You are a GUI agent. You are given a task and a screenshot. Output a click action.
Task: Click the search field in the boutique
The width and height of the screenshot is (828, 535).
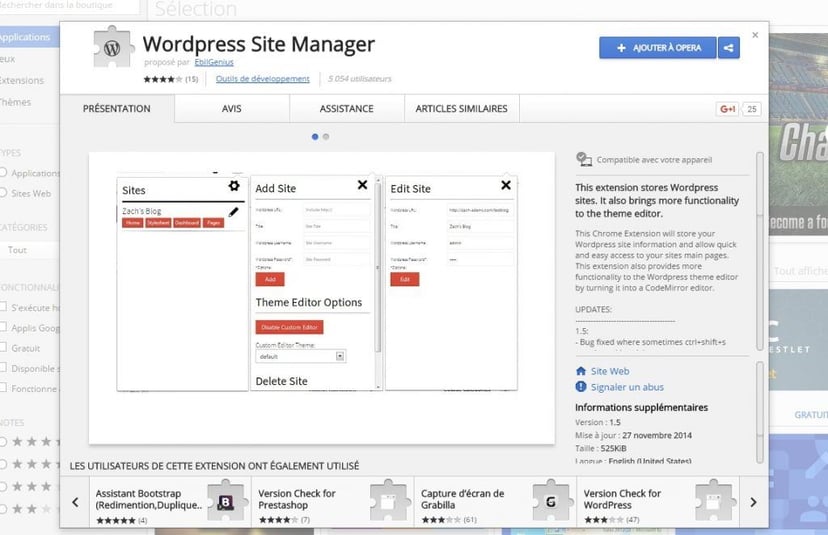tap(70, 6)
